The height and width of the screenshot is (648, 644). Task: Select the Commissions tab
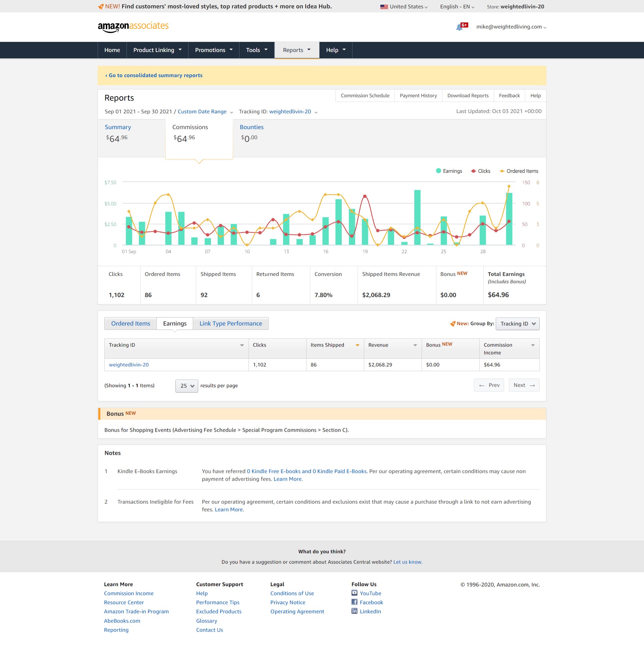(x=199, y=139)
